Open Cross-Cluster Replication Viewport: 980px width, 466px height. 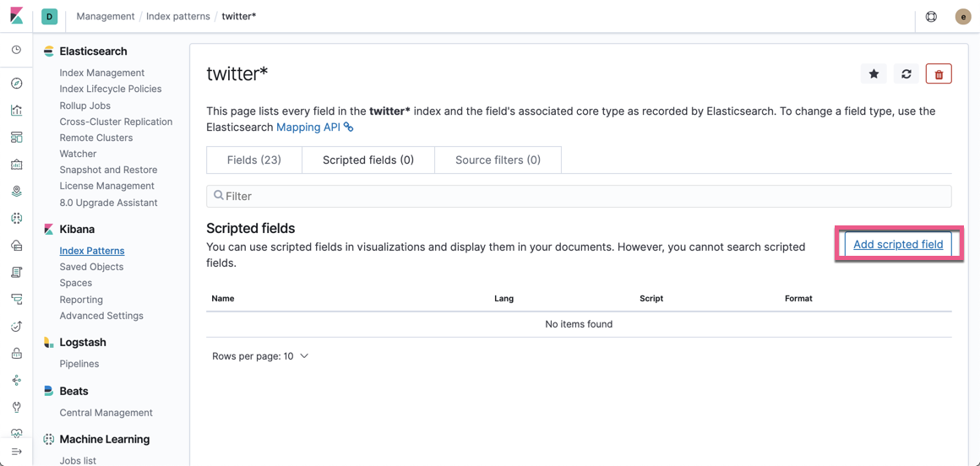coord(117,122)
